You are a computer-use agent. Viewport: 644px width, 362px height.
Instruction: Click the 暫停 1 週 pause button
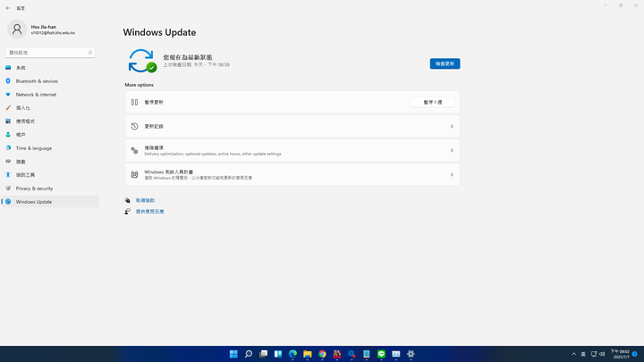(433, 102)
